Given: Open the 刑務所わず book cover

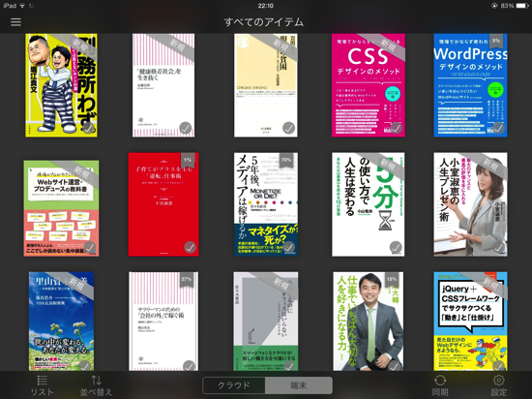Looking at the screenshot, I should tap(61, 85).
